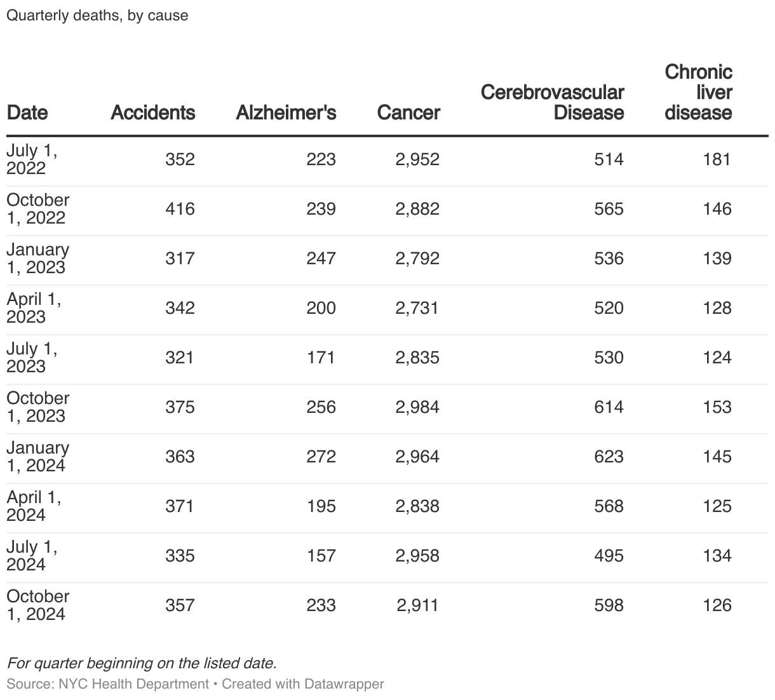This screenshot has height=700, width=775.
Task: Select the Cancer column header
Action: pyautogui.click(x=408, y=112)
